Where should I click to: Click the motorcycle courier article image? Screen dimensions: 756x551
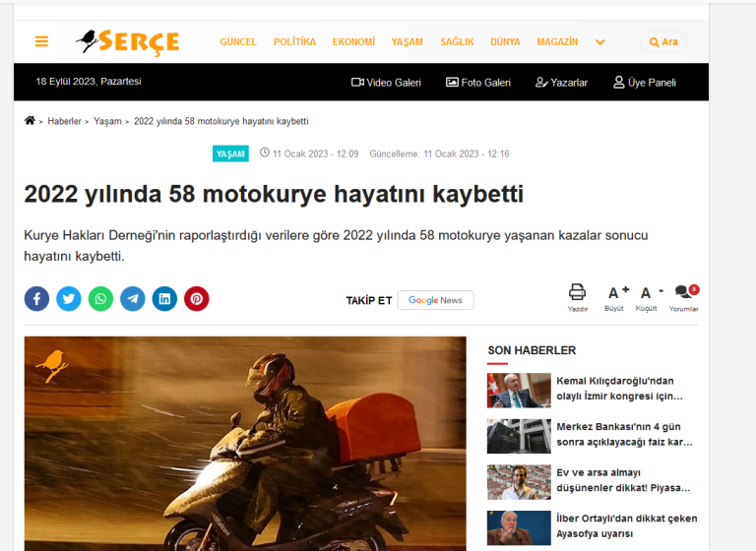tap(245, 444)
